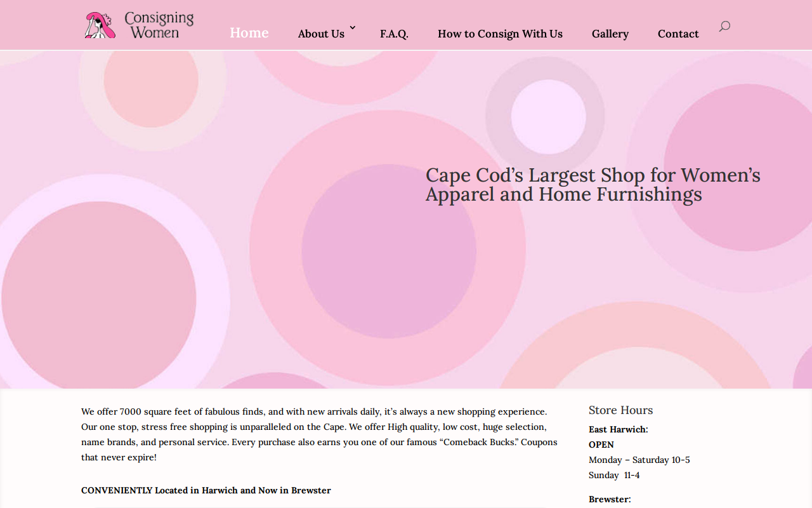Go to the Home menu item
812x508 pixels.
pos(249,32)
